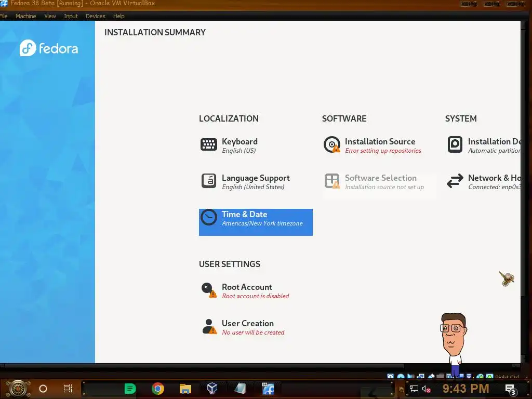Click the muted volume tray icon

(x=426, y=389)
